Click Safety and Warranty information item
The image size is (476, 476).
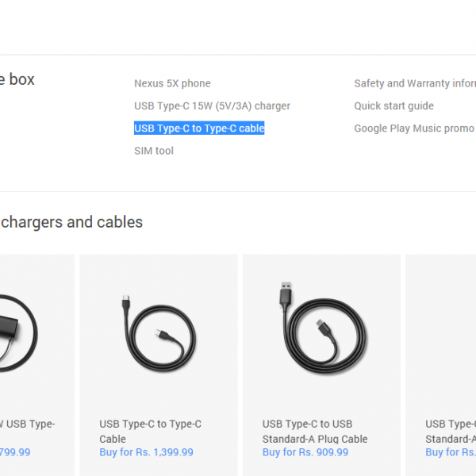coord(414,83)
